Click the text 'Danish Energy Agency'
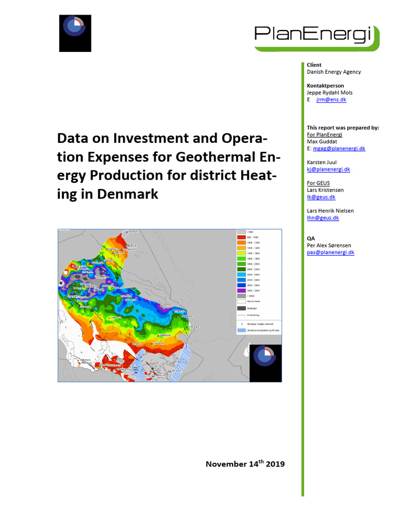 (x=334, y=72)
